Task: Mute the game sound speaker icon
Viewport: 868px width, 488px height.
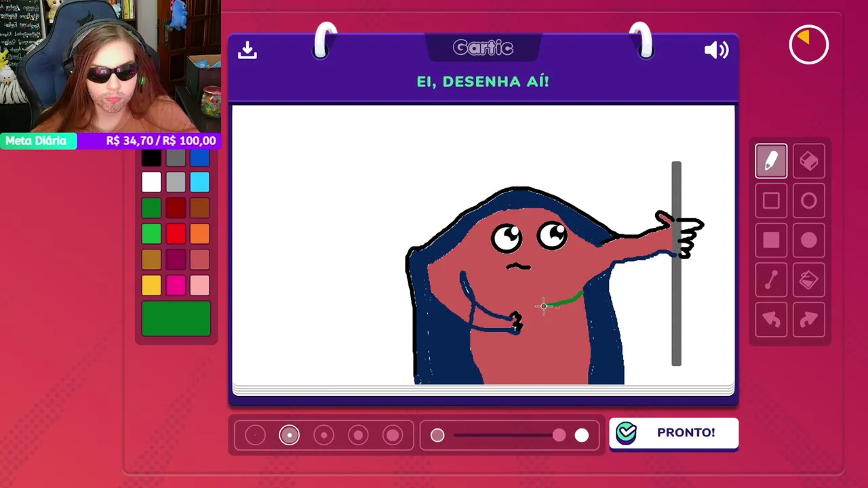Action: [x=716, y=50]
